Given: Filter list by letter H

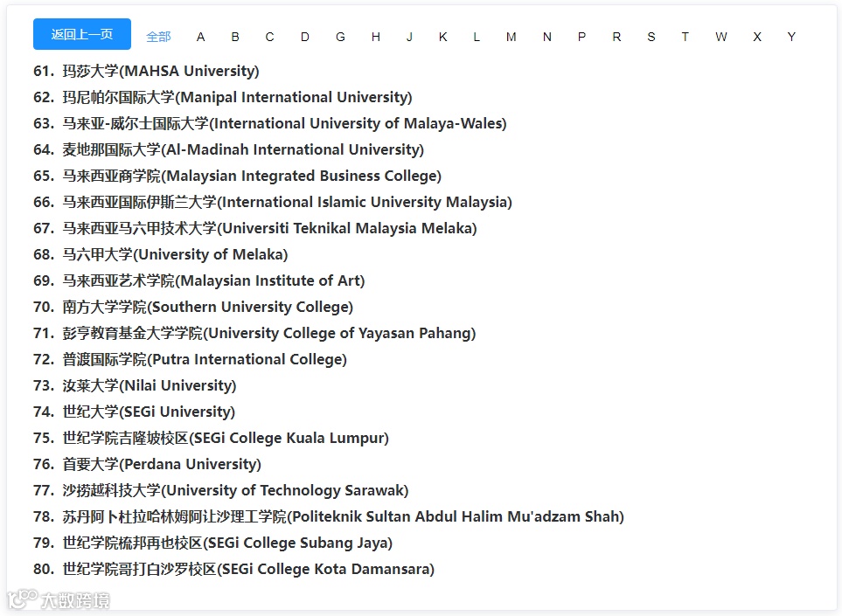Looking at the screenshot, I should point(376,37).
